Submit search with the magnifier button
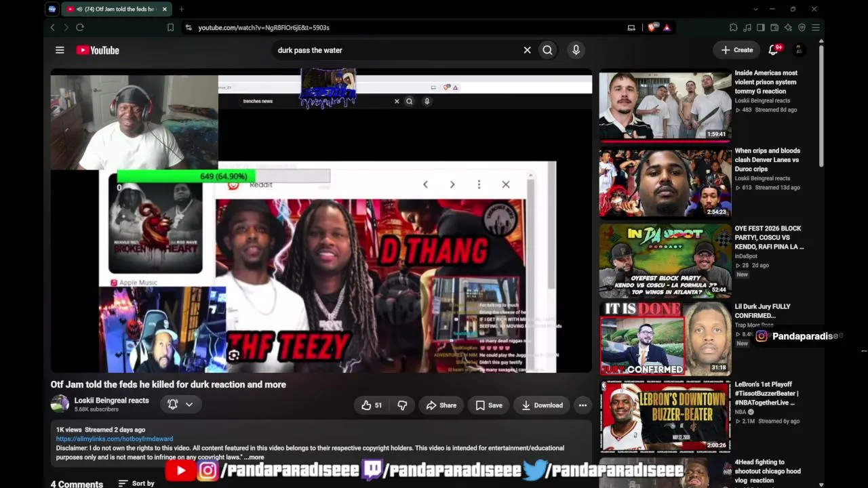The width and height of the screenshot is (868, 488). [x=547, y=50]
